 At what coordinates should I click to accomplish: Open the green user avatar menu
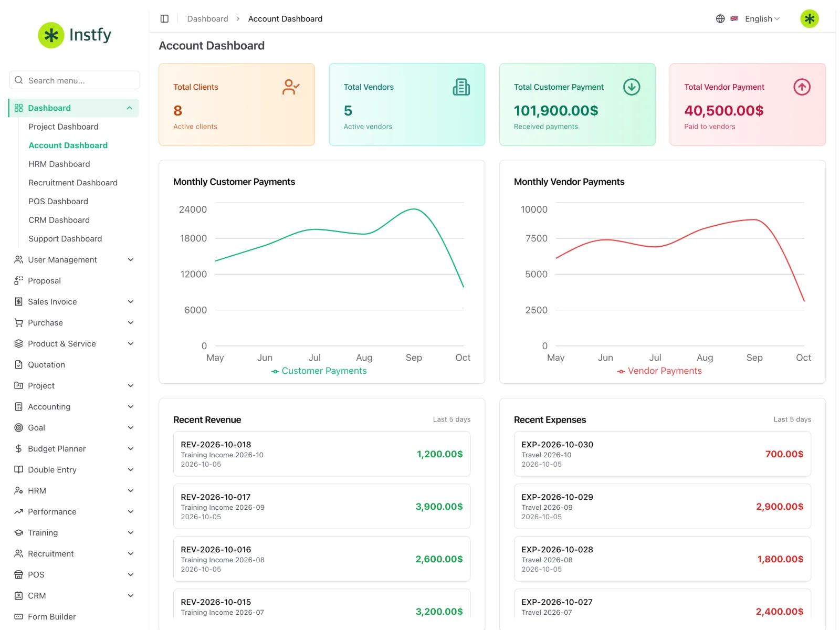point(810,19)
